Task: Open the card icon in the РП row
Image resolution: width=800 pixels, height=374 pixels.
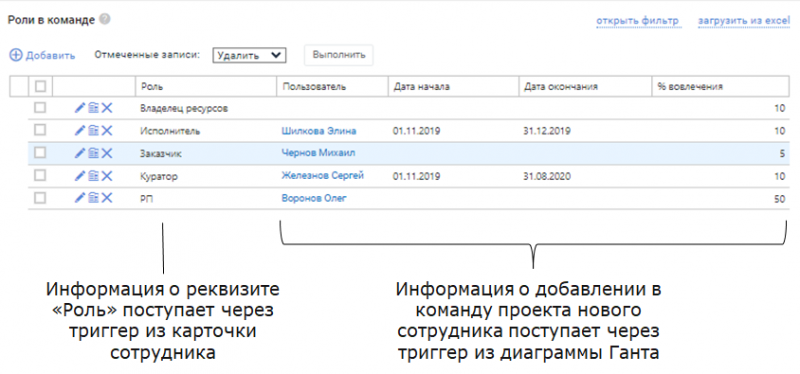Action: coord(93,198)
